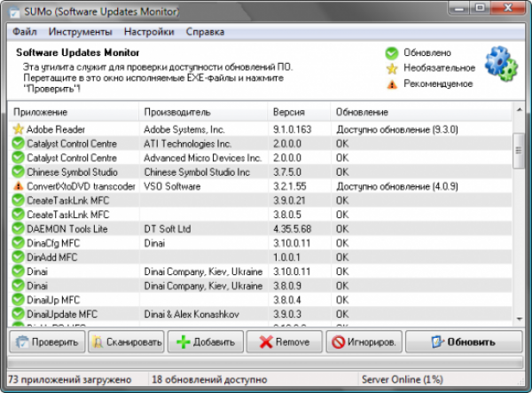This screenshot has width=532, height=393.
Task: Click the Добавить button
Action: (206, 342)
